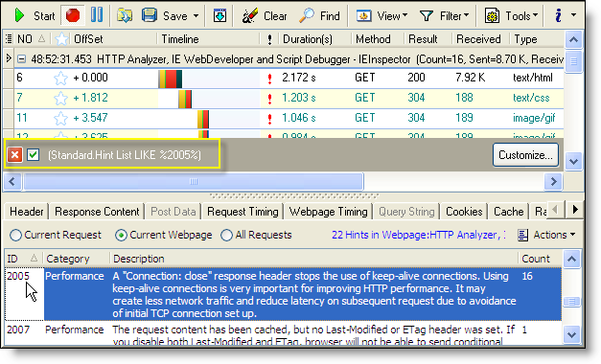This screenshot has height=364, width=601.
Task: Pause capture using the pause icon
Action: 97,15
